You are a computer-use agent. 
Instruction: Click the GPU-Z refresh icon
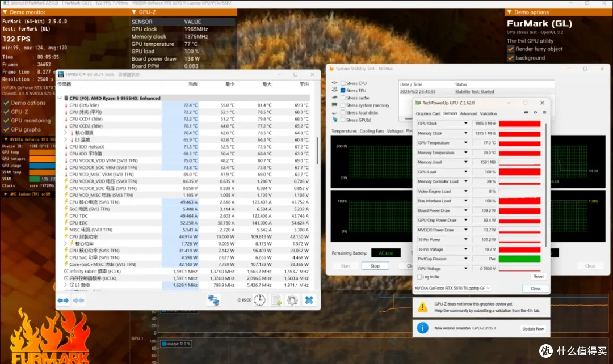(x=535, y=112)
